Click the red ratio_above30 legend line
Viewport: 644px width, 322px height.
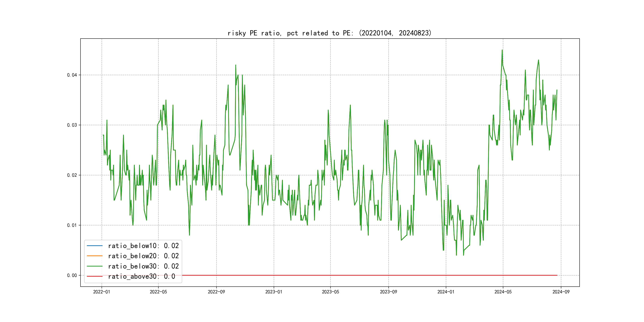tap(94, 276)
